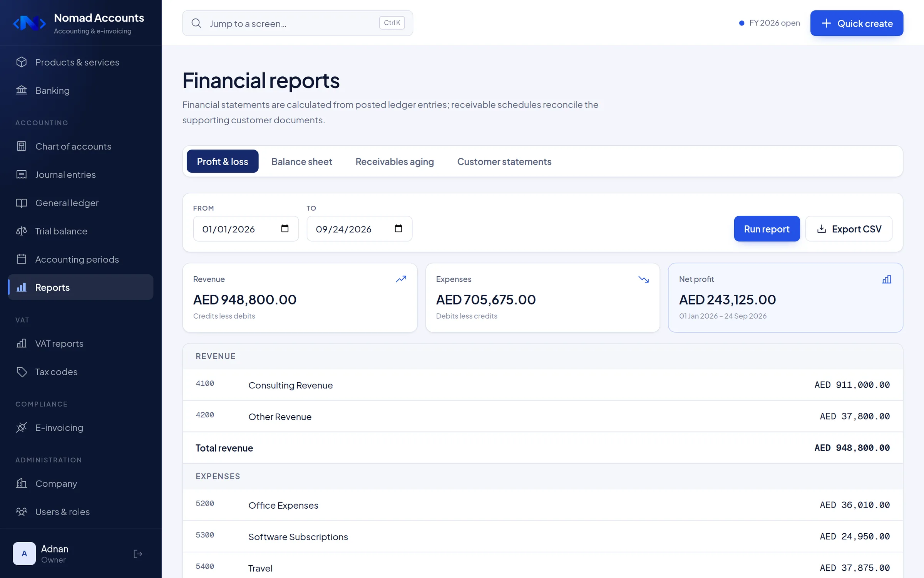Click the sign-out icon beside Adnan
The image size is (924, 578).
pyautogui.click(x=138, y=554)
